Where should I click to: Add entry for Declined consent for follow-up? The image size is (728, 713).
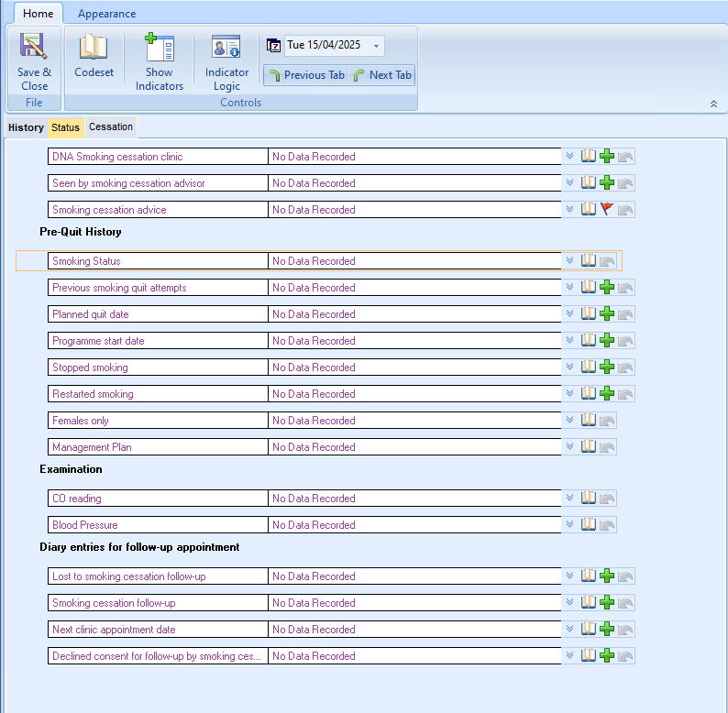point(607,655)
